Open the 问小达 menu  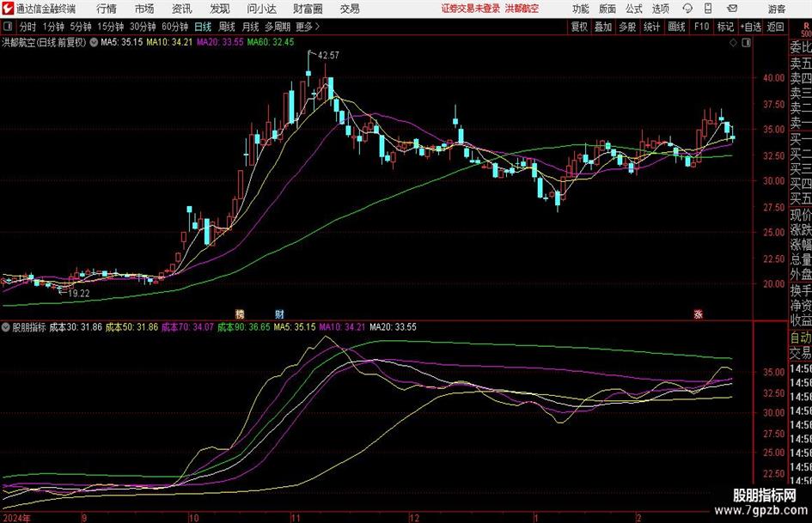(261, 9)
